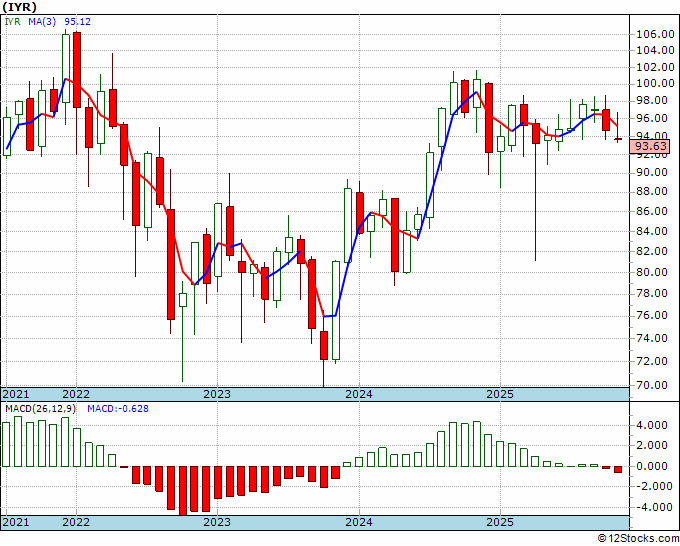Click the latest red MACD histogram bar
This screenshot has width=680, height=546.
(x=618, y=469)
